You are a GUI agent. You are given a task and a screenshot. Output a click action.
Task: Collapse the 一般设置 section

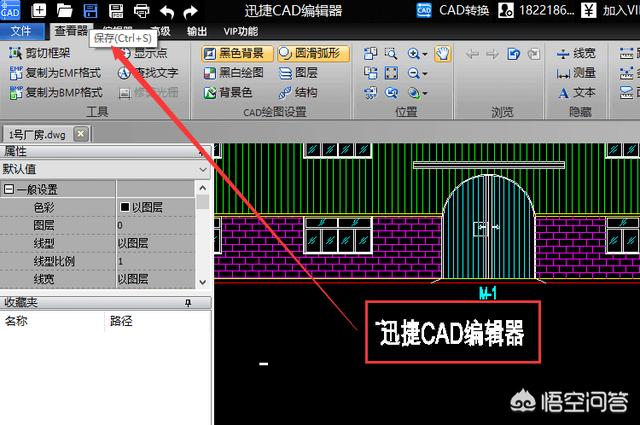click(x=9, y=189)
